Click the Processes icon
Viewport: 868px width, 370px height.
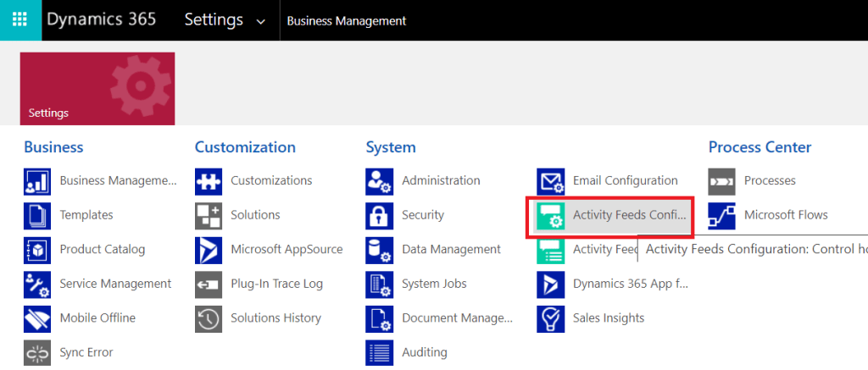coord(722,181)
